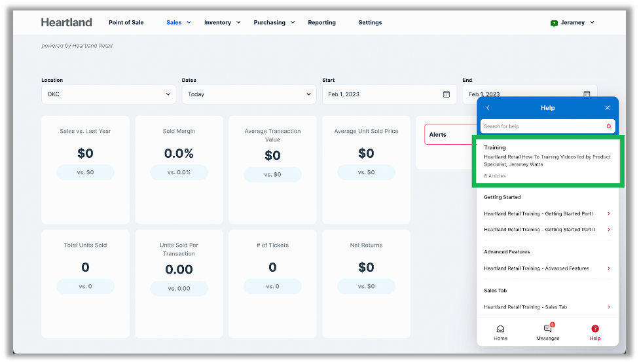Expand the Location dropdown showing OKC
The height and width of the screenshot is (364, 639).
108,94
